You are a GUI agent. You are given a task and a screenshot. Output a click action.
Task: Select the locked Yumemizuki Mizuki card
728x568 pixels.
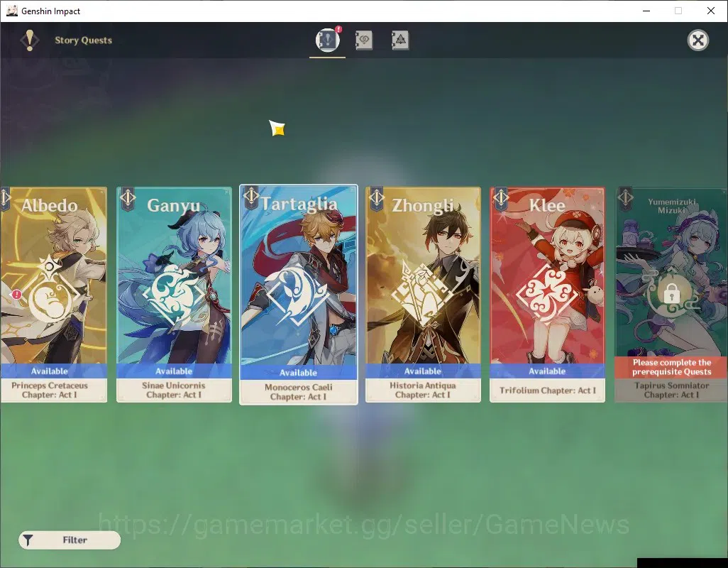click(x=671, y=295)
